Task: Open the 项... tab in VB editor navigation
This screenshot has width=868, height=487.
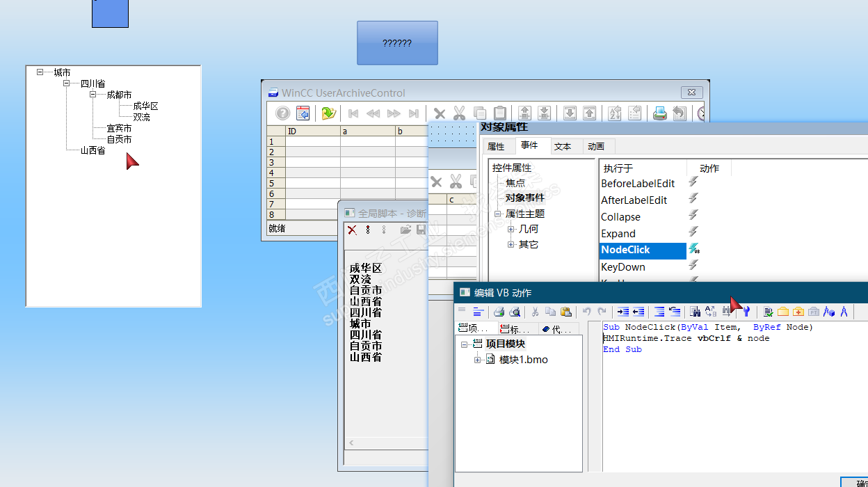Action: (476, 329)
